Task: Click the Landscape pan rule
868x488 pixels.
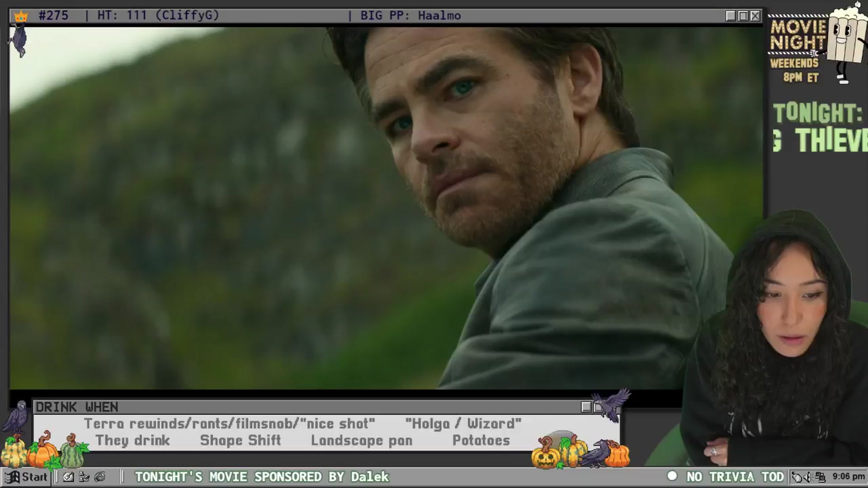Action: [x=362, y=441]
